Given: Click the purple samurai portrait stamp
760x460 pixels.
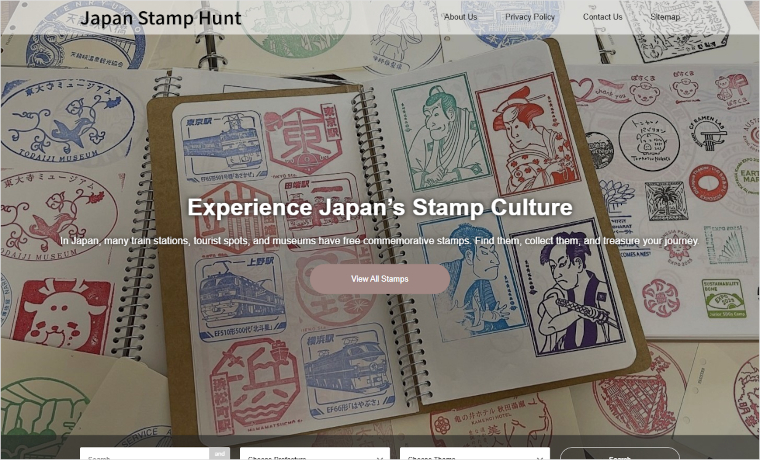Looking at the screenshot, I should pyautogui.click(x=569, y=287).
